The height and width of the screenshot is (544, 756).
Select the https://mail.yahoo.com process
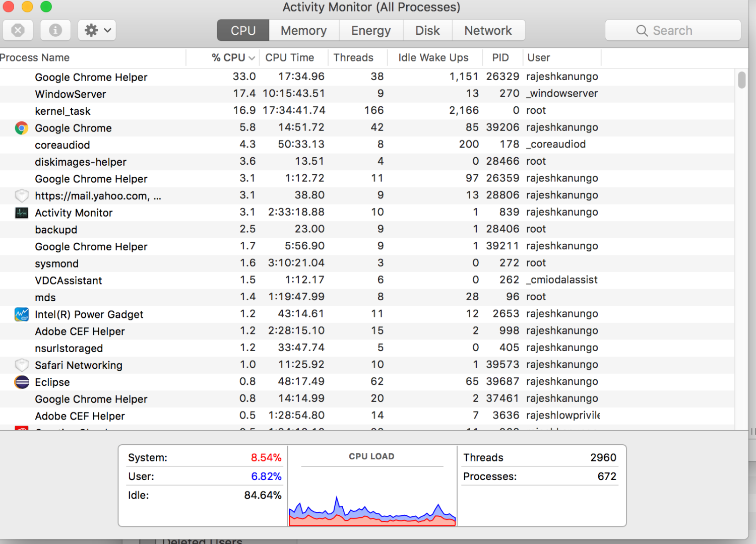(367, 195)
